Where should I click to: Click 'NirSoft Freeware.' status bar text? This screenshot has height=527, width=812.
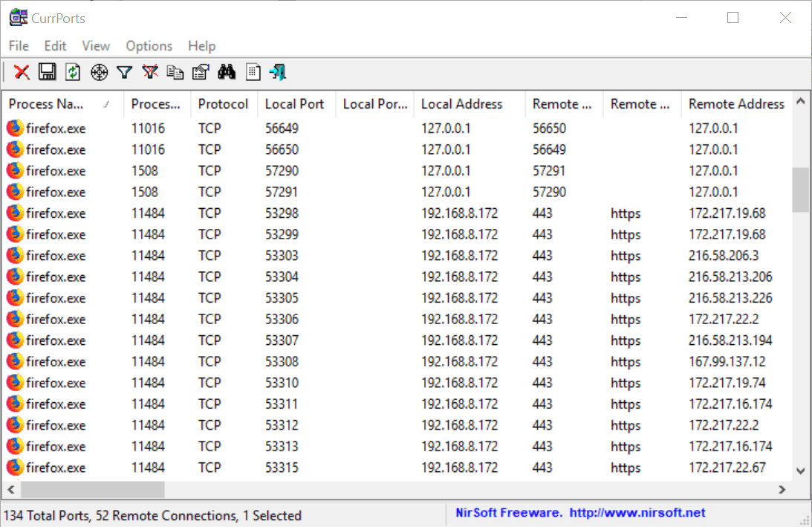tap(509, 513)
